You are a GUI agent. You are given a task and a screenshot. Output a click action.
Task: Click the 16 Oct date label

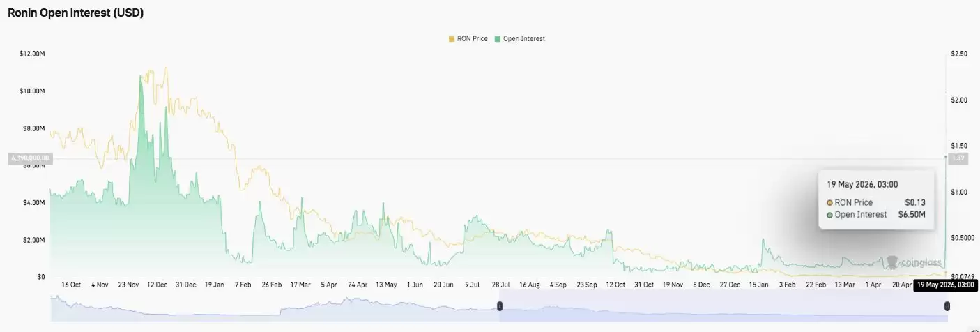[x=71, y=285]
